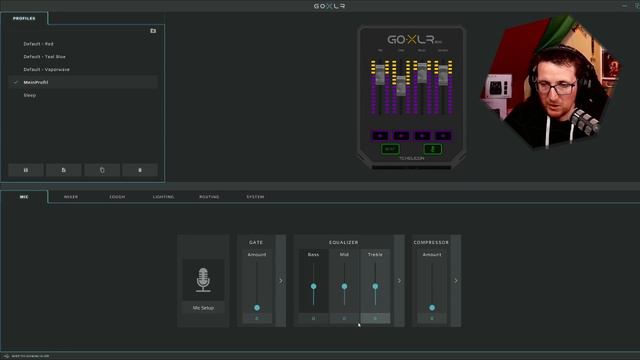
Task: Click the Treble value field
Action: pos(375,318)
